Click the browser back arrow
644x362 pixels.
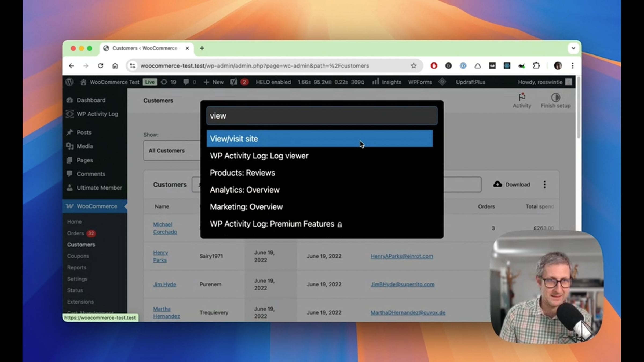[x=71, y=66]
